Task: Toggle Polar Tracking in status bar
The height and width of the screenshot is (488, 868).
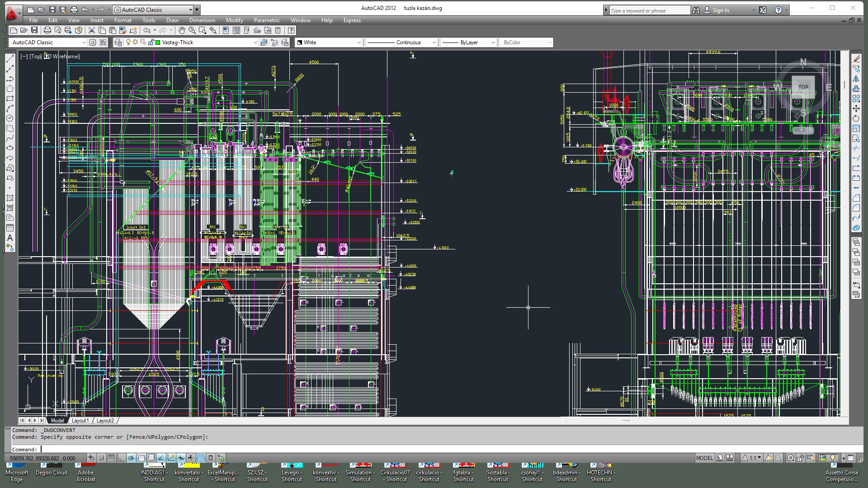Action: [x=131, y=458]
